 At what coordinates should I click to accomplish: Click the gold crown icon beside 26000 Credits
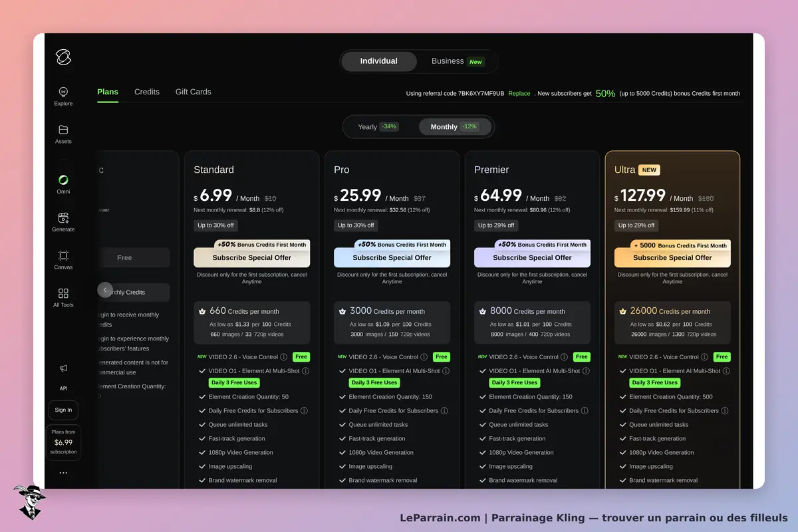point(623,311)
